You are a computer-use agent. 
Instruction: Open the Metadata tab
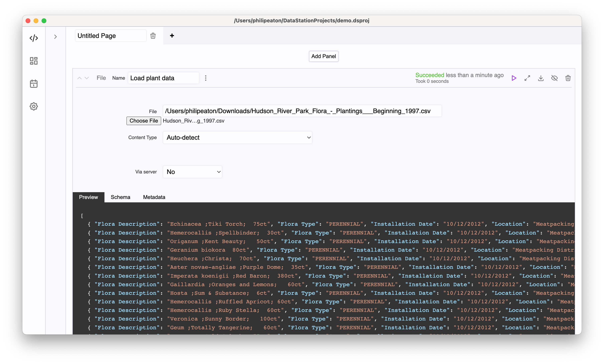(154, 197)
